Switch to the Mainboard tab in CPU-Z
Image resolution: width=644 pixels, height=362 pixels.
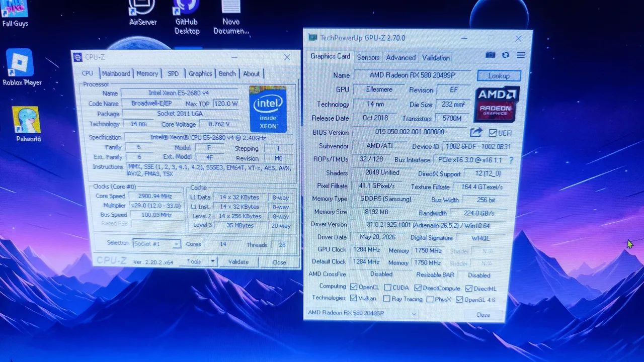pos(116,73)
